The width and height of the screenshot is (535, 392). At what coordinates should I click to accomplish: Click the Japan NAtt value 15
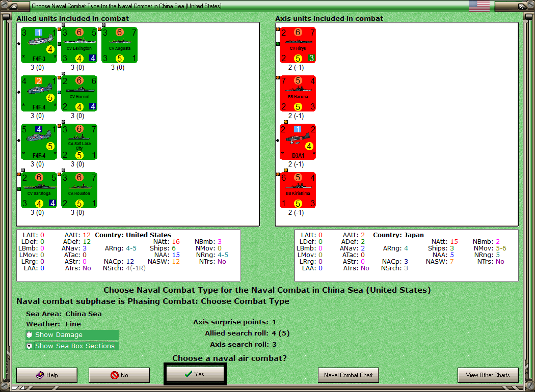(454, 242)
